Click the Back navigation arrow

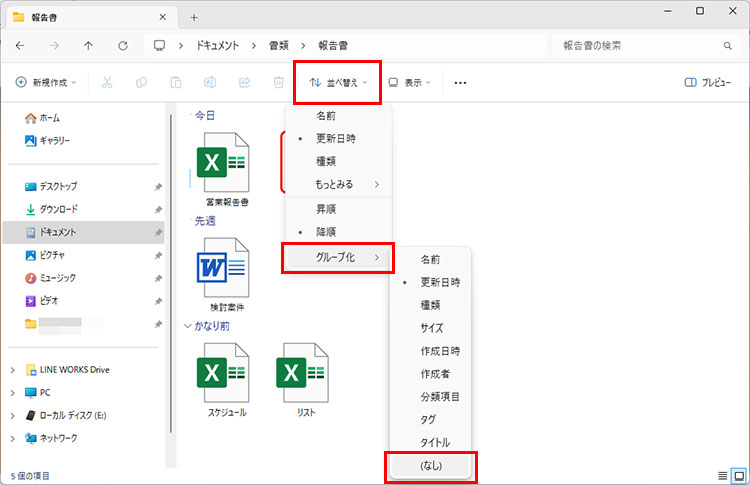[20, 46]
